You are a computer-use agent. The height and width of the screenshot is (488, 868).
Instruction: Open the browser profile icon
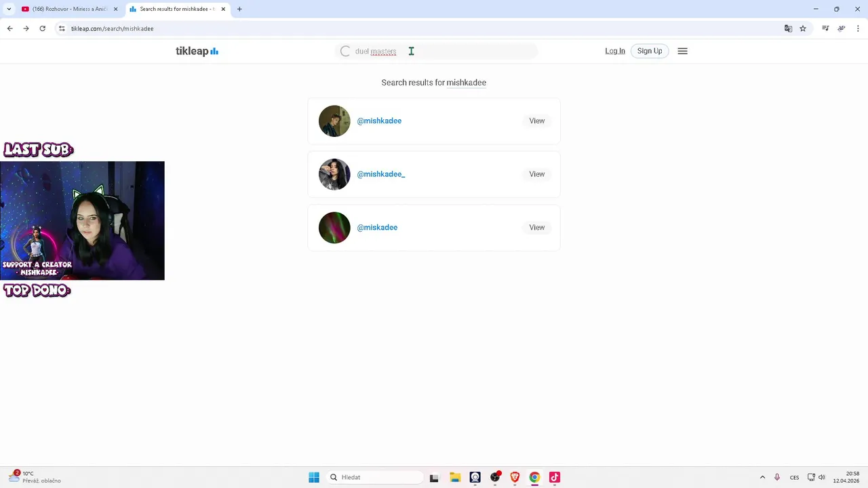842,28
